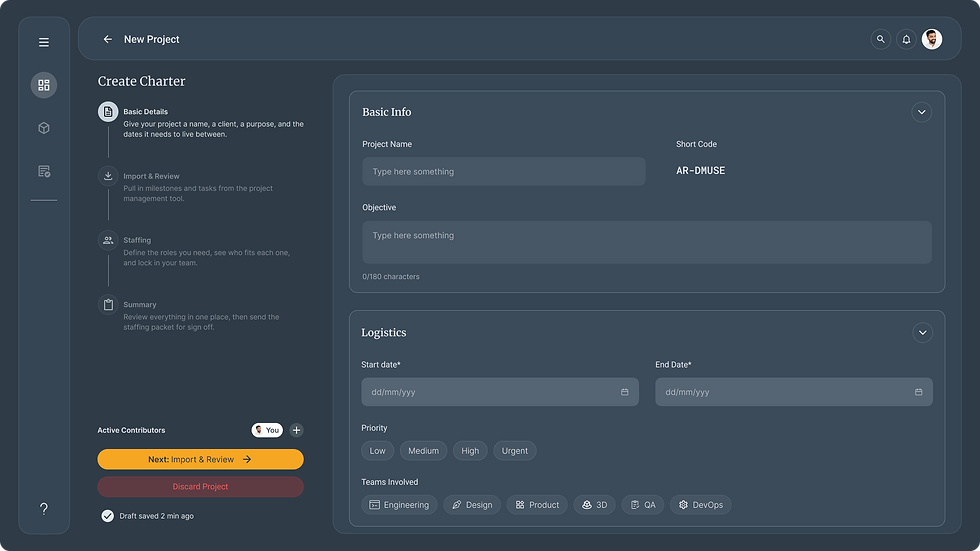
Task: Toggle the Engineering team chip
Action: [x=399, y=505]
